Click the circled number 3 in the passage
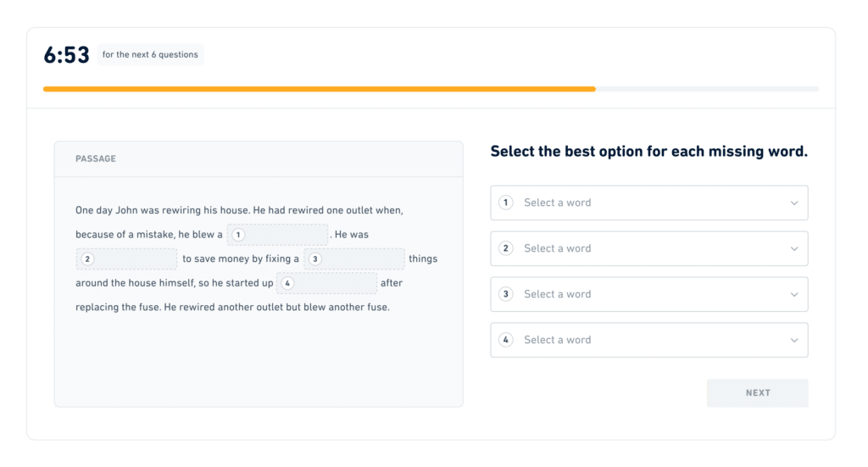Screen dimensions: 868x467 click(x=314, y=259)
